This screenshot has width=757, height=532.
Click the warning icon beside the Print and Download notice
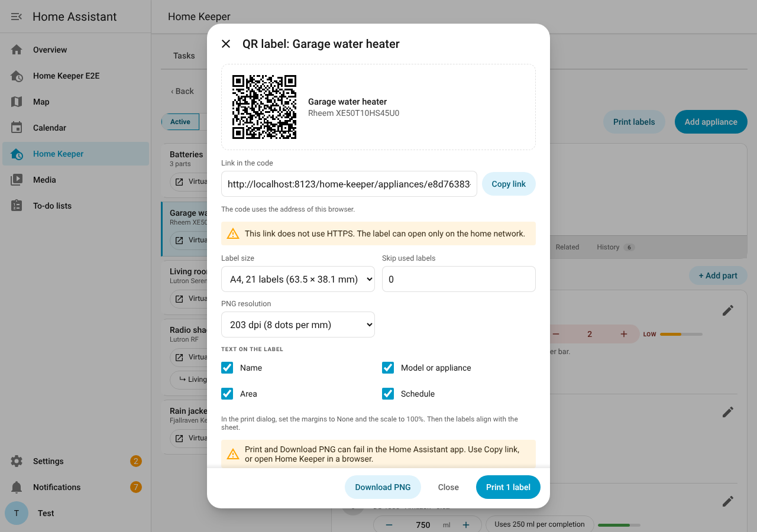click(233, 454)
